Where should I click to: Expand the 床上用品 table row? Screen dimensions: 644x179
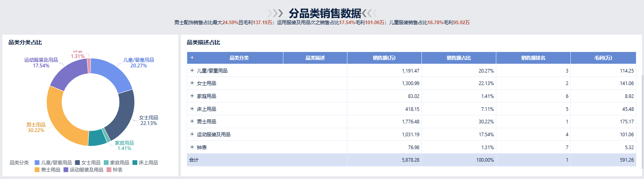[192, 109]
